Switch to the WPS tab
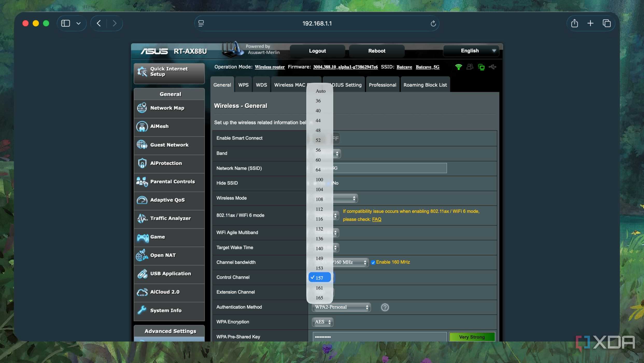Image resolution: width=644 pixels, height=363 pixels. click(243, 85)
